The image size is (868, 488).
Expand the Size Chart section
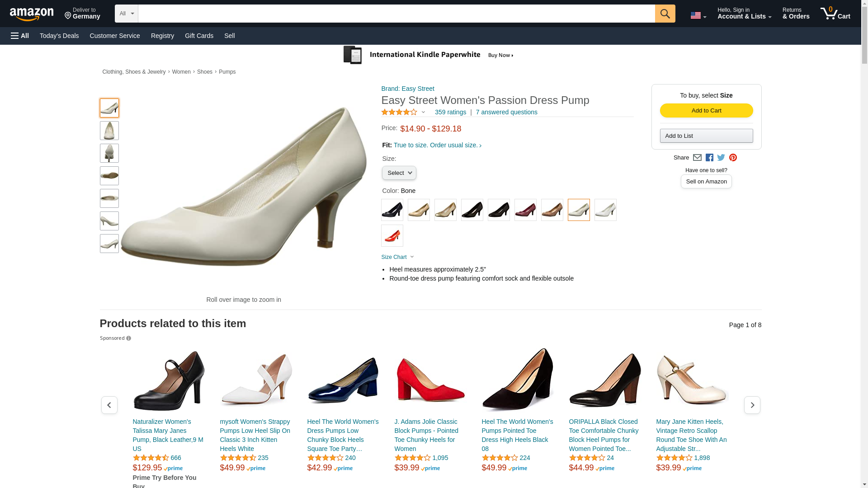pos(397,257)
